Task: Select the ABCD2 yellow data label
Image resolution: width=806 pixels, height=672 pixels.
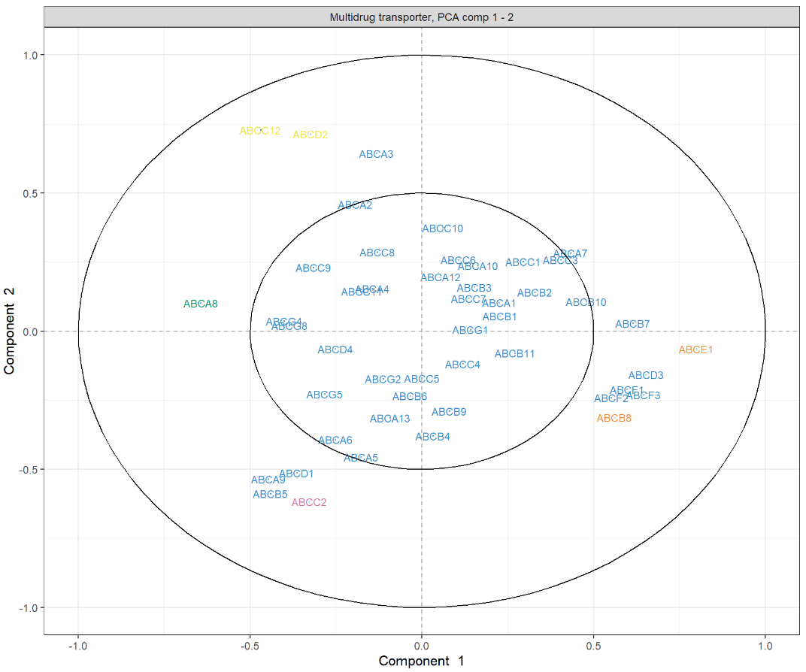Action: pyautogui.click(x=310, y=135)
